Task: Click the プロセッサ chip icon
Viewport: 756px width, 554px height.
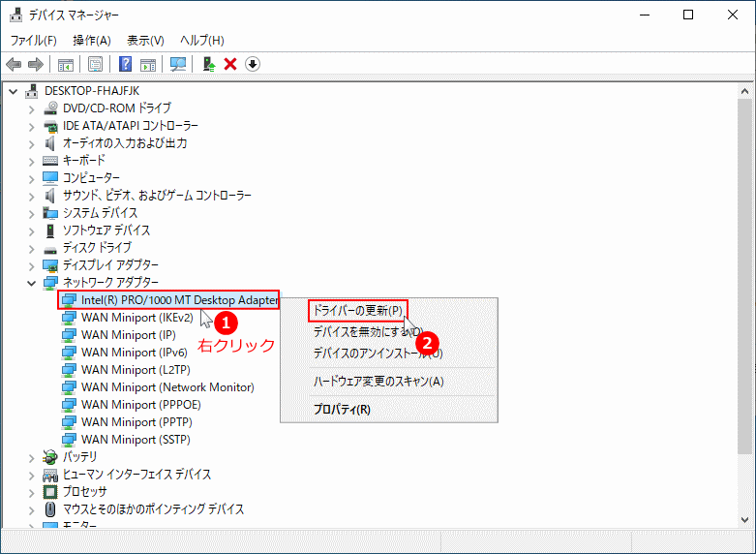Action: pos(50,492)
